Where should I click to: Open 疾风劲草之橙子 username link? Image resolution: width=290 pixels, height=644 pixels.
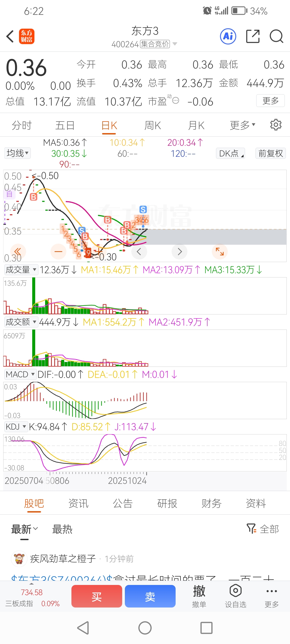pyautogui.click(x=63, y=558)
